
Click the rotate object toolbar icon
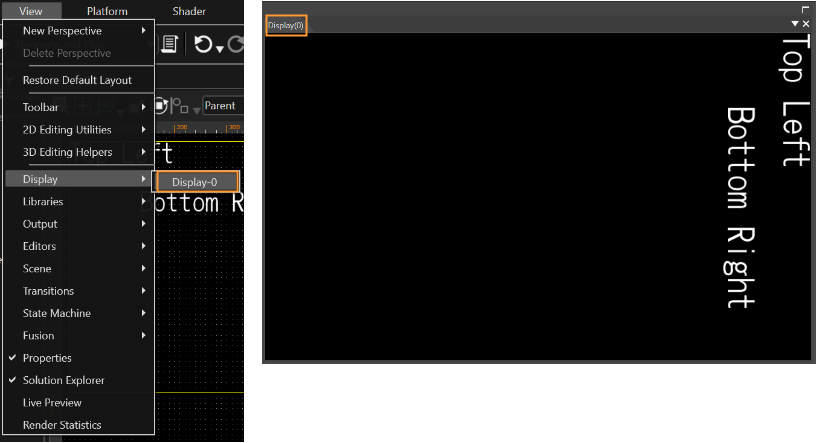(160, 106)
